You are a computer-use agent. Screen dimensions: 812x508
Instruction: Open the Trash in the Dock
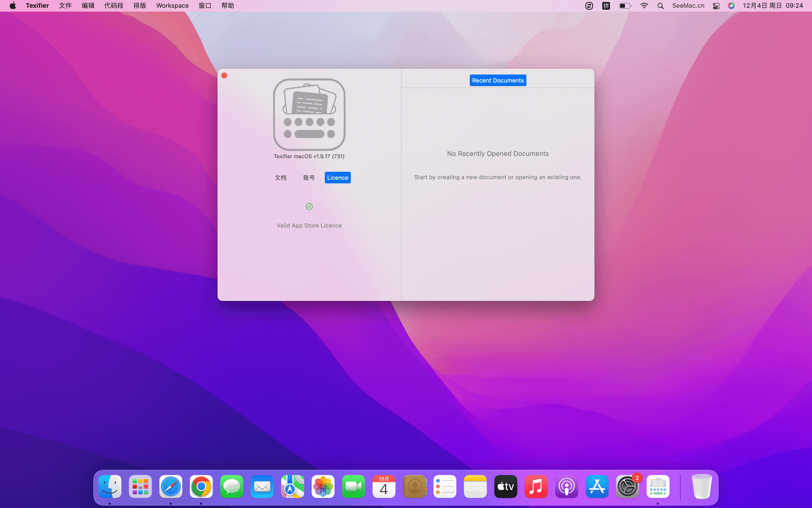701,487
